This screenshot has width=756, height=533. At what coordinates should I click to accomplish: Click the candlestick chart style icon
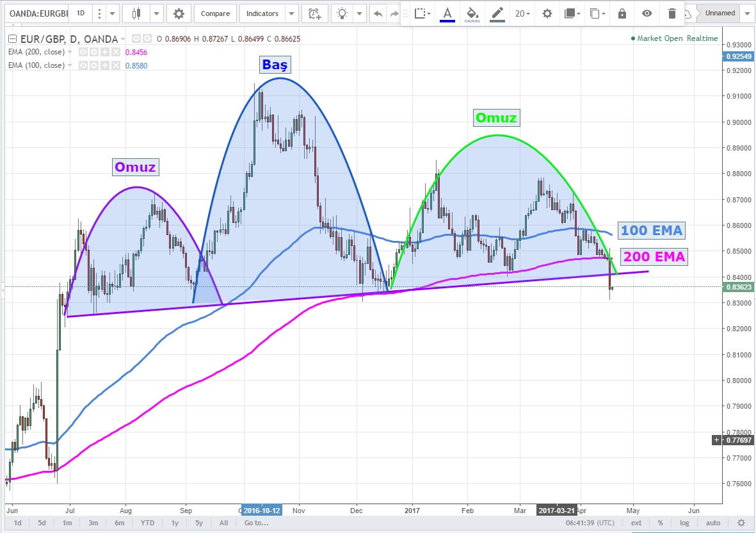click(136, 13)
